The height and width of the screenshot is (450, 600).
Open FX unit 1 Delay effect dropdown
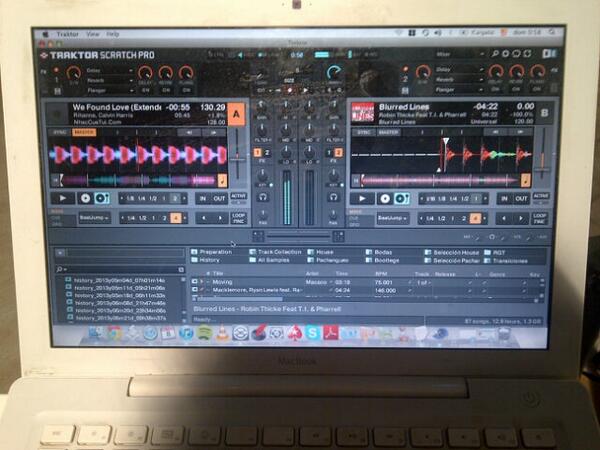(109, 70)
